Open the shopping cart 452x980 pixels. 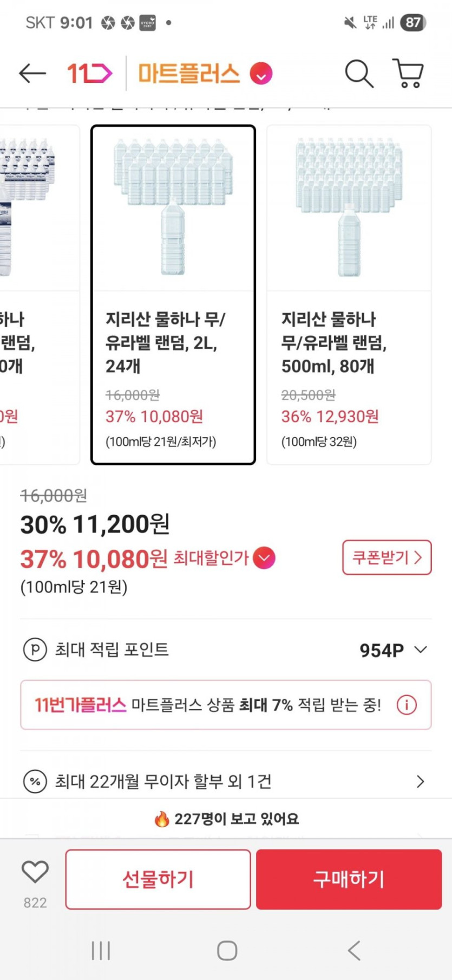[x=408, y=73]
